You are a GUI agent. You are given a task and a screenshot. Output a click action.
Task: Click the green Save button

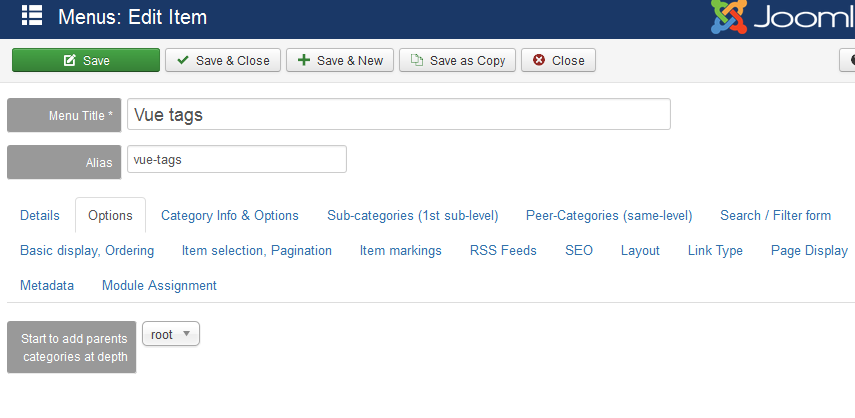pos(86,60)
